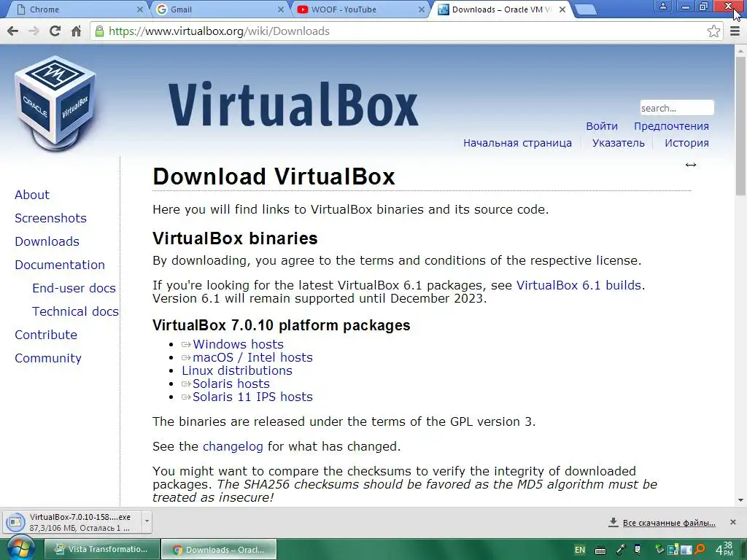Bookmark this page with the star icon

[713, 31]
